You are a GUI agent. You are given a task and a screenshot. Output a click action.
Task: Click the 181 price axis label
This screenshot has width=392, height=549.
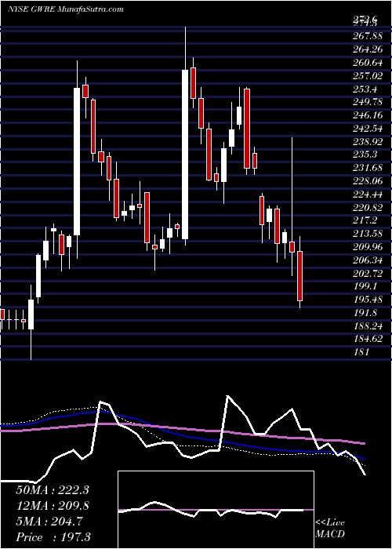(x=361, y=352)
